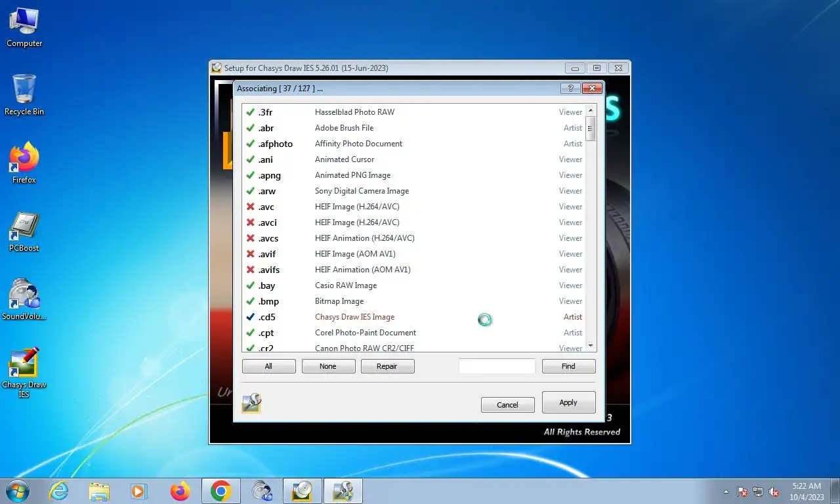Viewport: 840px width, 504px height.
Task: Click the Find button
Action: click(568, 366)
